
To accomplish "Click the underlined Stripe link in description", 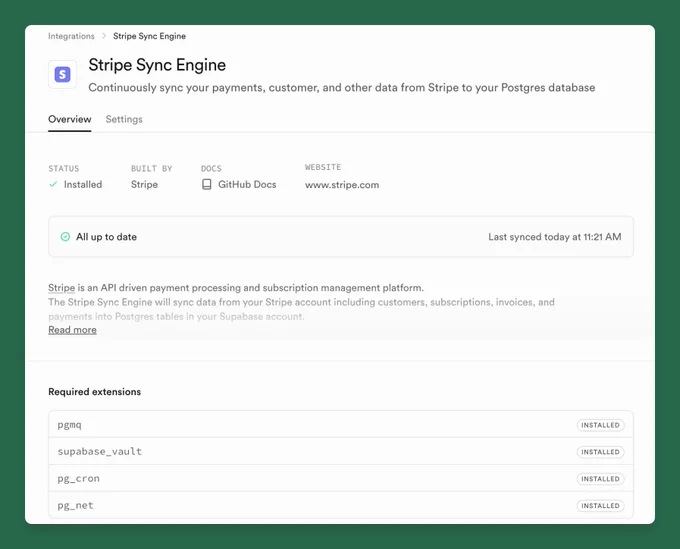I will tap(62, 288).
